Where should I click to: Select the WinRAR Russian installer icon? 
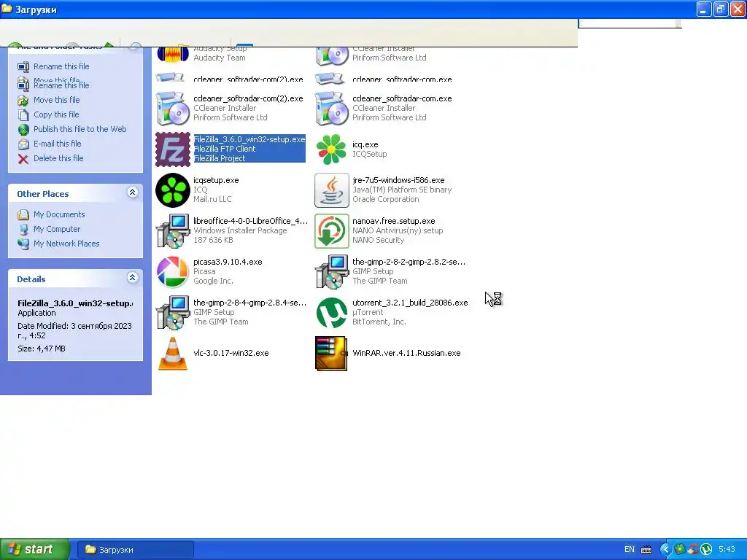click(332, 354)
